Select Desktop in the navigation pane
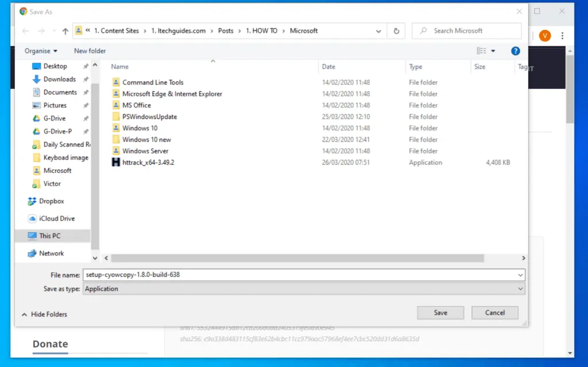Image resolution: width=588 pixels, height=367 pixels. point(55,66)
